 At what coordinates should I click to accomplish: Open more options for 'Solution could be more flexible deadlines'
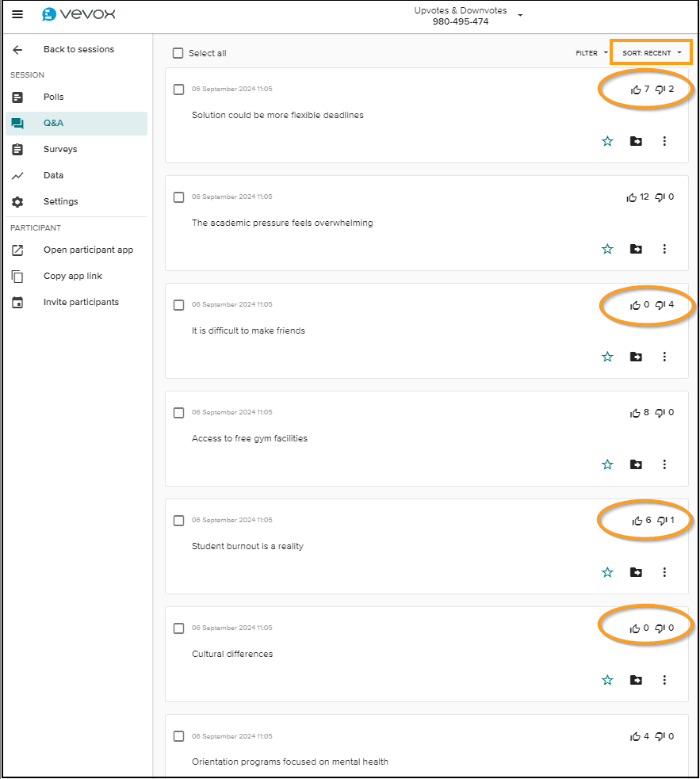coord(664,142)
